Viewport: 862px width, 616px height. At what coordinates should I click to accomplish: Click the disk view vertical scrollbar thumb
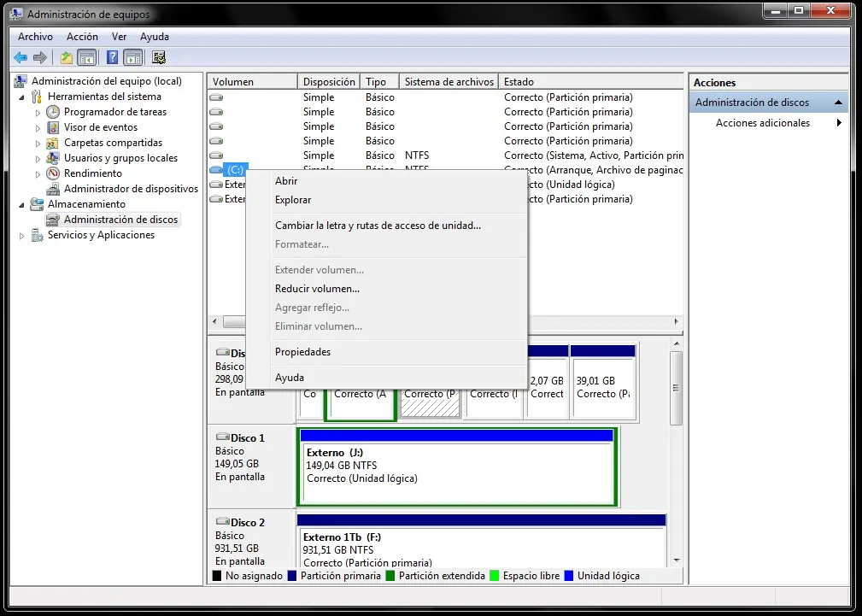point(677,388)
